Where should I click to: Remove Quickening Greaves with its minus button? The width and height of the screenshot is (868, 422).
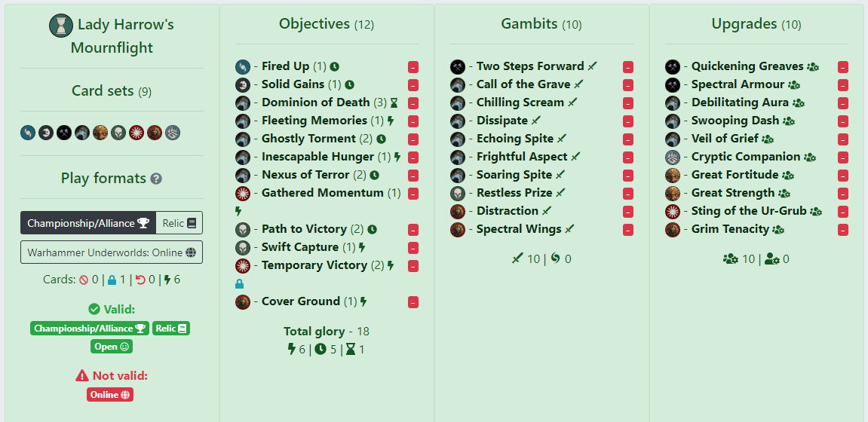[843, 67]
